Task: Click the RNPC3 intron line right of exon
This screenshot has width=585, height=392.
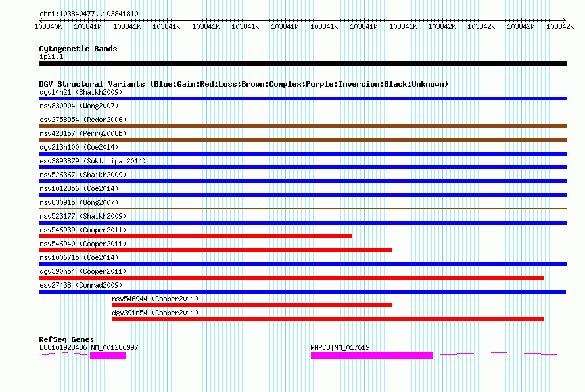Action: coord(500,353)
